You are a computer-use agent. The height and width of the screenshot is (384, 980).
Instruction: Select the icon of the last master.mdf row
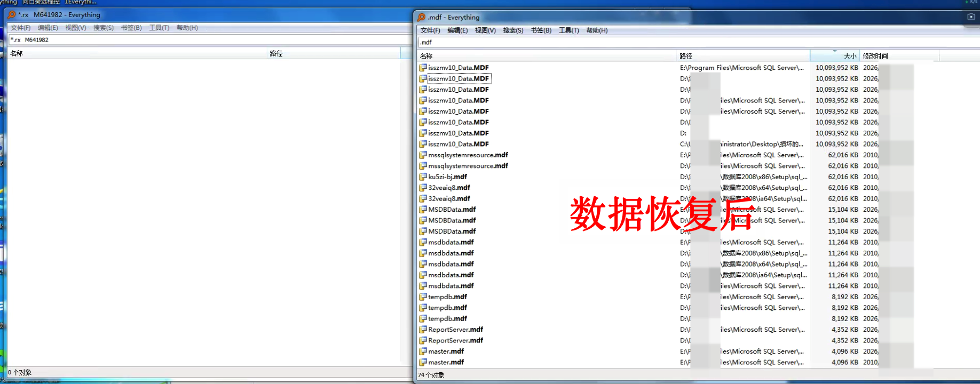tap(423, 362)
